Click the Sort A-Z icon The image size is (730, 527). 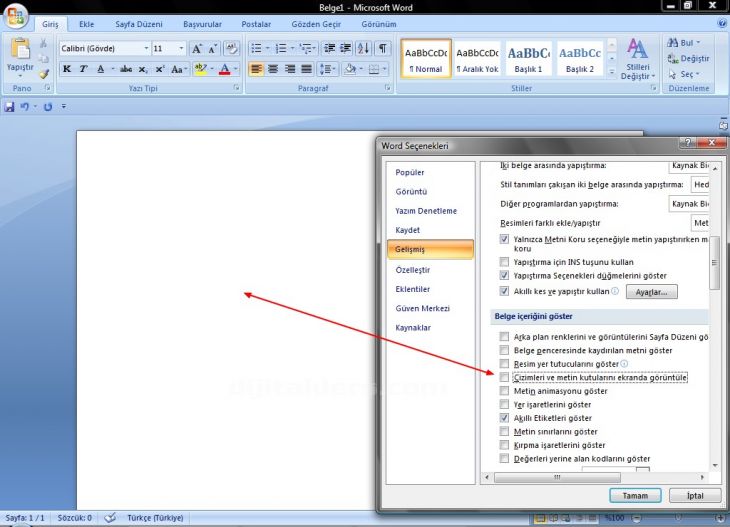(363, 48)
